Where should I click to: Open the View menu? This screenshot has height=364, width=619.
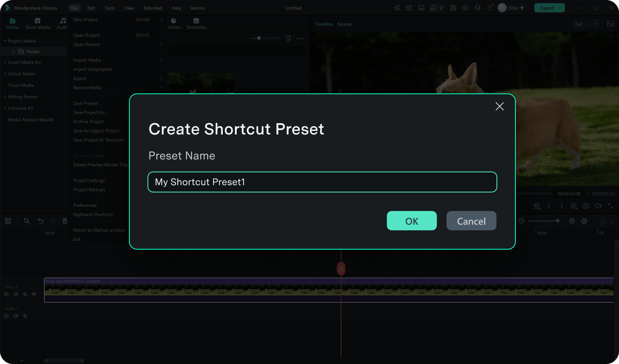(129, 8)
